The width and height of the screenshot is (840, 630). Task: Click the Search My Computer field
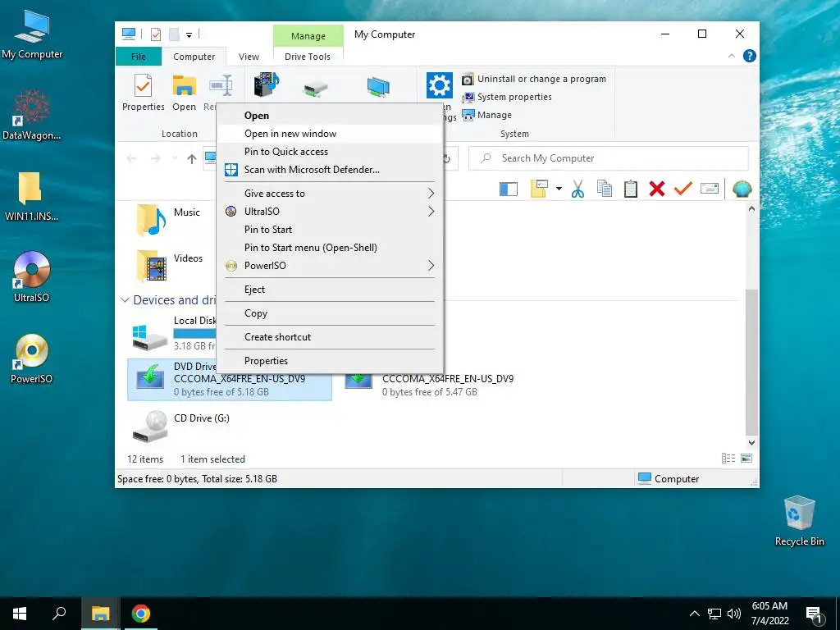pos(609,158)
